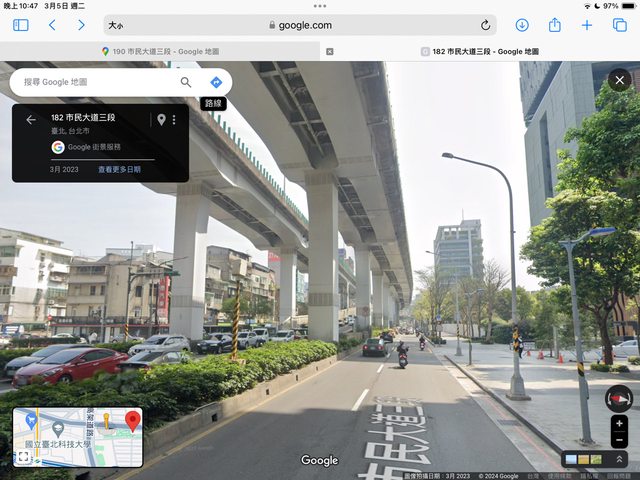
Task: Zoom out with the minus button
Action: tap(619, 440)
